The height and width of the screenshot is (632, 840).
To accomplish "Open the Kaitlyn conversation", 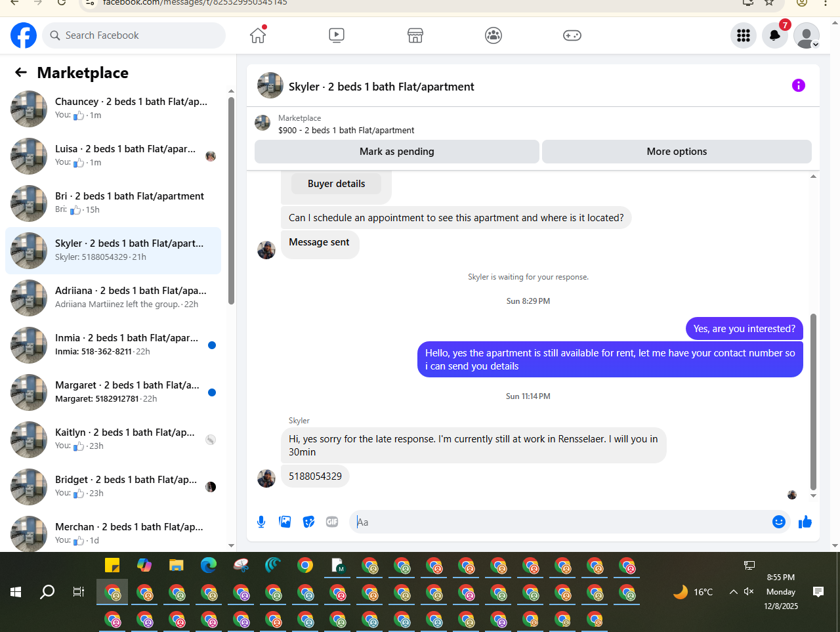I will (113, 440).
